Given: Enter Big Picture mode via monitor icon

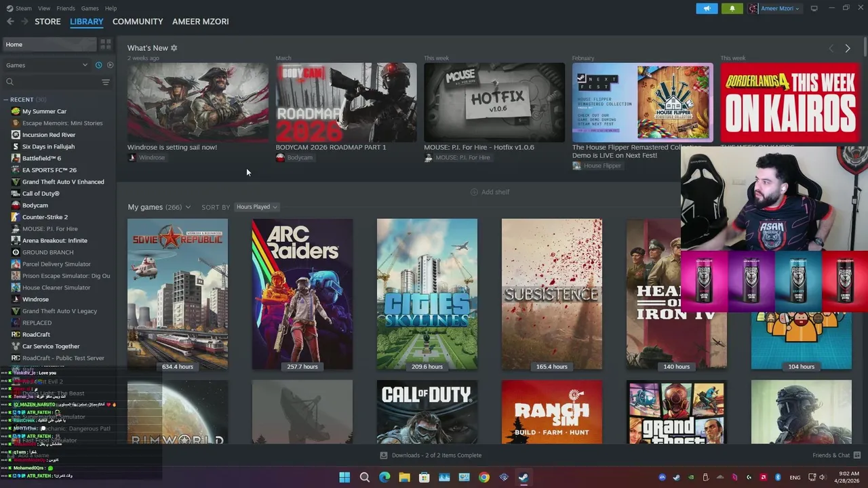Looking at the screenshot, I should [x=814, y=9].
